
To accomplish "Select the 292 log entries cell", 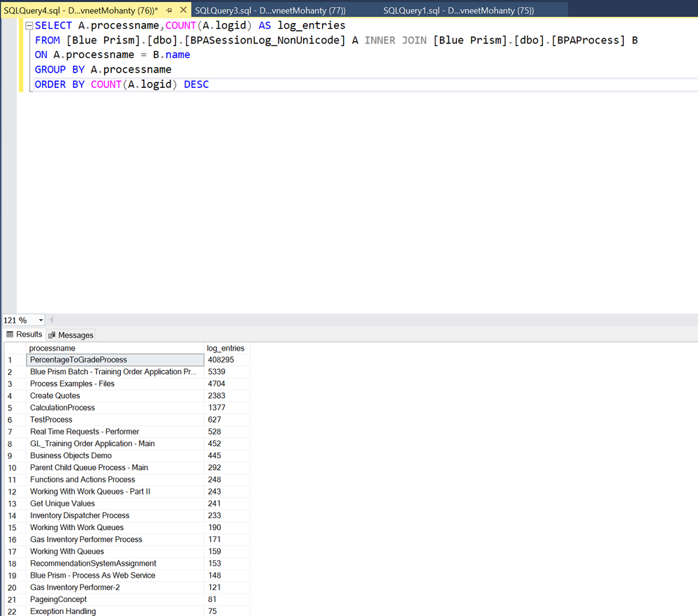I will (x=226, y=468).
